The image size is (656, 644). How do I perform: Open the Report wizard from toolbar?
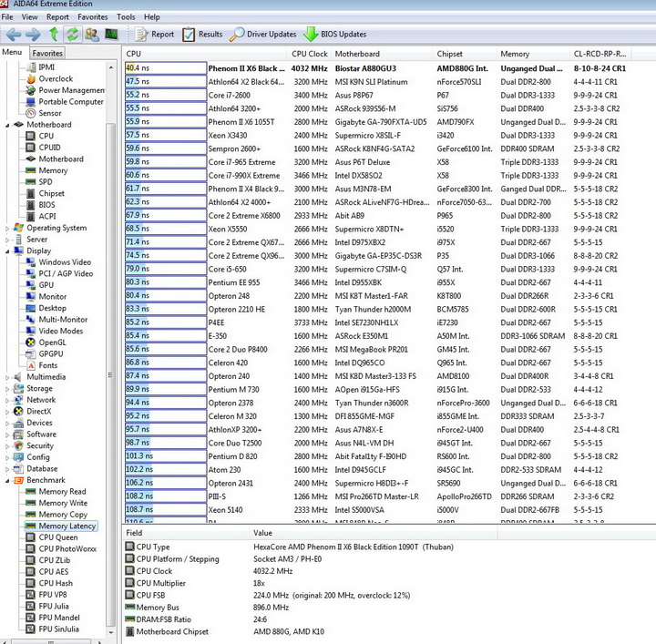coord(154,35)
